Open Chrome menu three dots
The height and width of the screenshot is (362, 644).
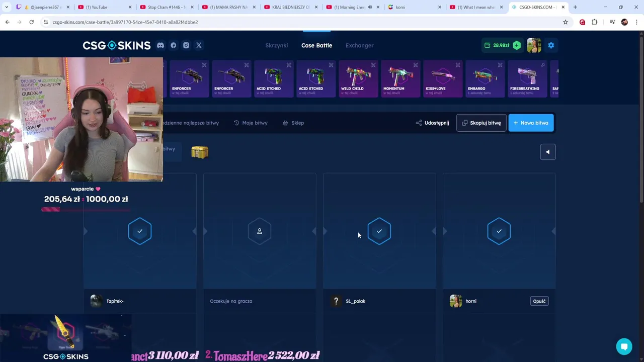(636, 22)
